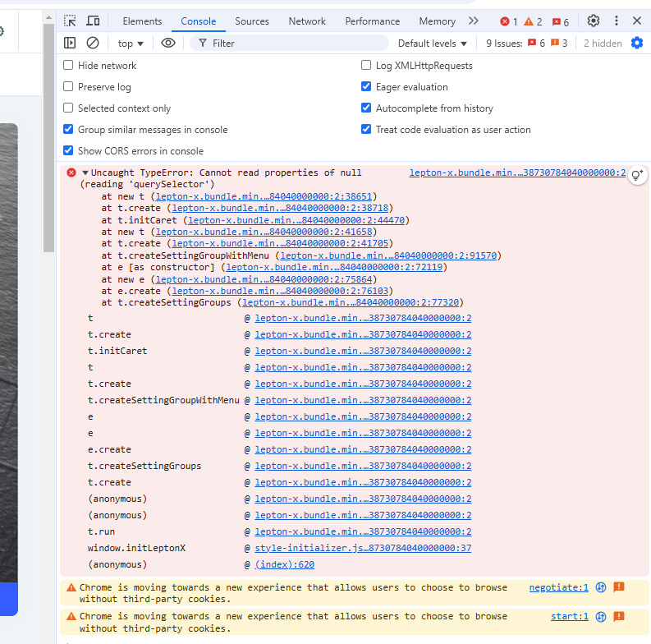Click the inspect element picker icon
The width and height of the screenshot is (651, 644).
point(71,21)
